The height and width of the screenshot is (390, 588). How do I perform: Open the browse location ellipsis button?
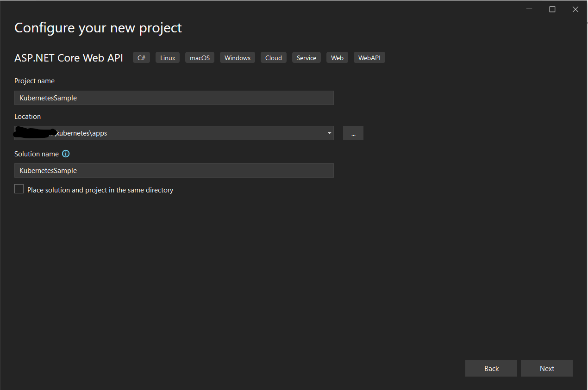pos(353,133)
